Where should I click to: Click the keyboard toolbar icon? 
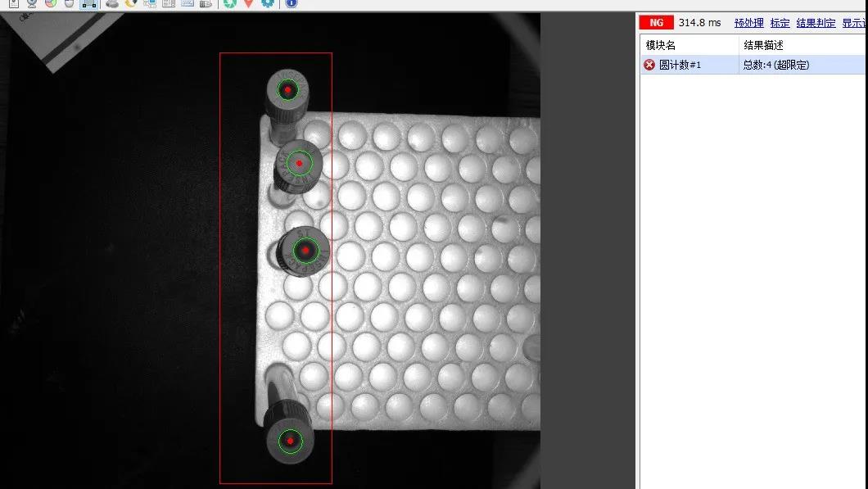click(x=187, y=3)
